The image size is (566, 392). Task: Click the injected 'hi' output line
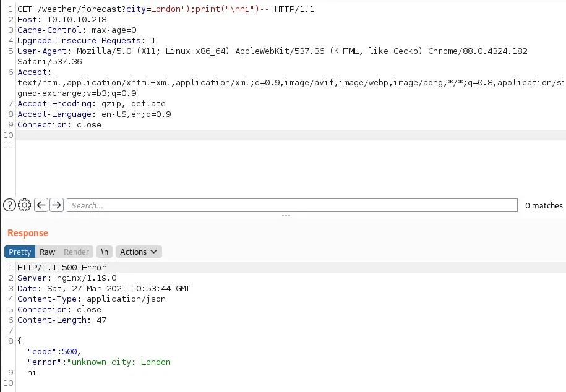32,372
